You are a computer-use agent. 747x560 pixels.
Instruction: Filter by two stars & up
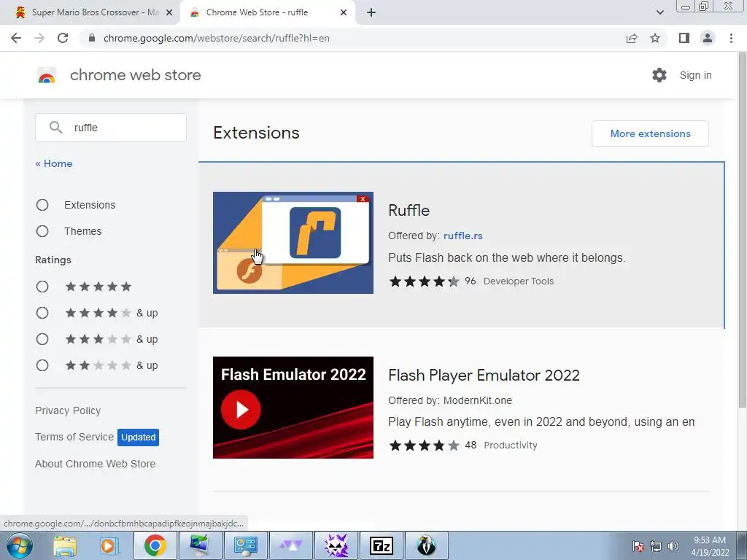[x=42, y=365]
